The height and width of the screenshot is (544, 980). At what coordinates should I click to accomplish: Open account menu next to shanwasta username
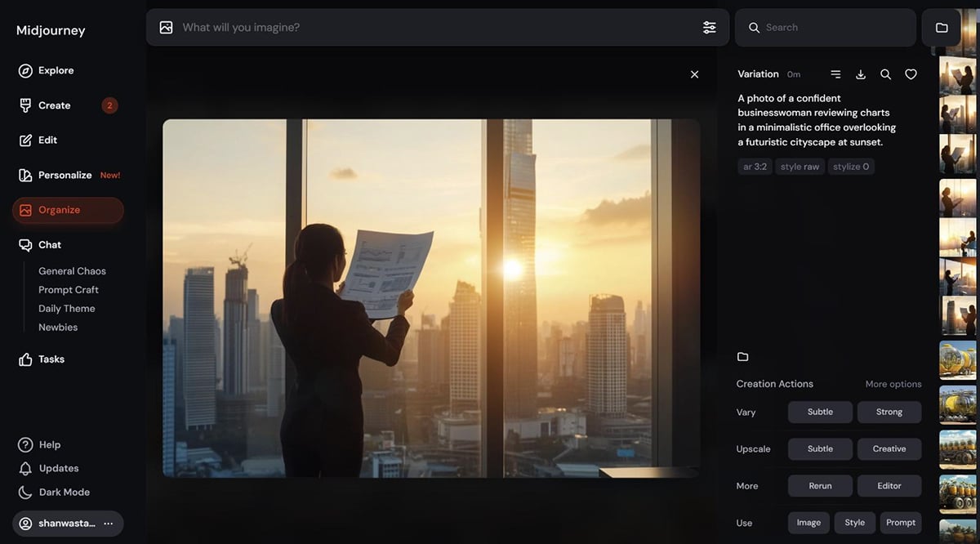(109, 524)
